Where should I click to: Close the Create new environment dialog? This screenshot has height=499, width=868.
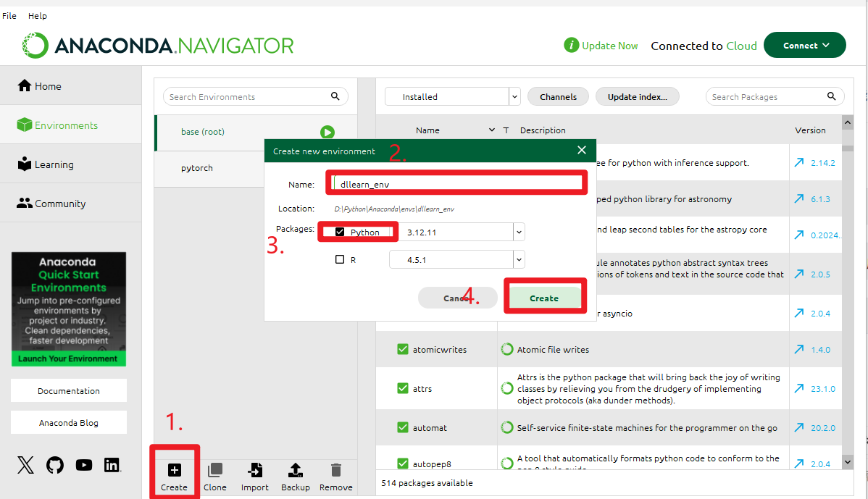coord(581,150)
